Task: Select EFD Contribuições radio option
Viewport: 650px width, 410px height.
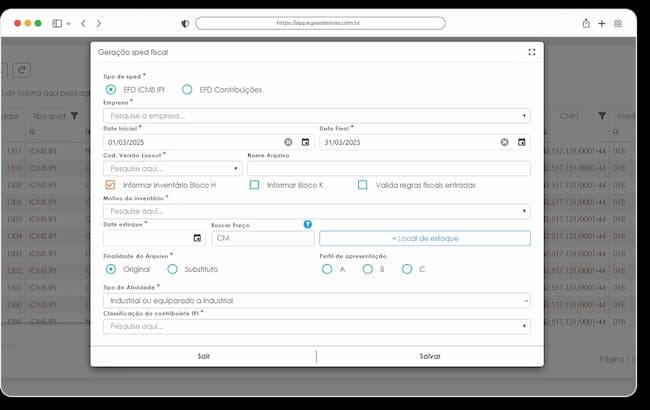Action: pos(187,90)
